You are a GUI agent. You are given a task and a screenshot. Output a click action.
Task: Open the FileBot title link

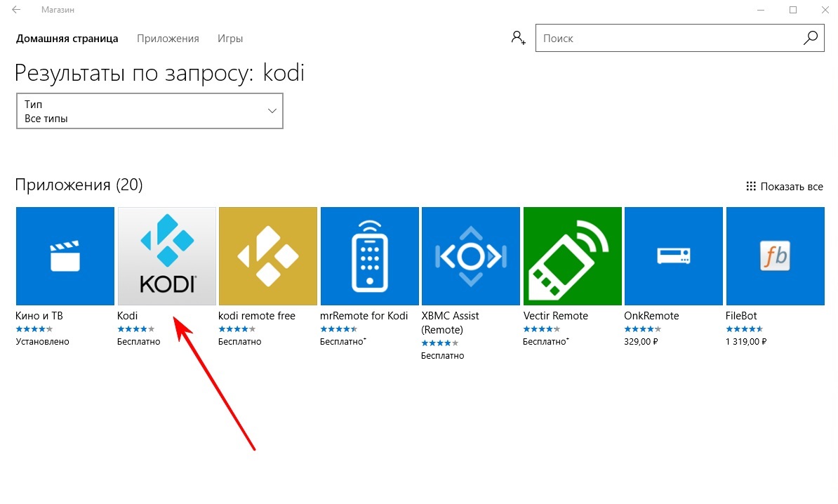coord(741,316)
